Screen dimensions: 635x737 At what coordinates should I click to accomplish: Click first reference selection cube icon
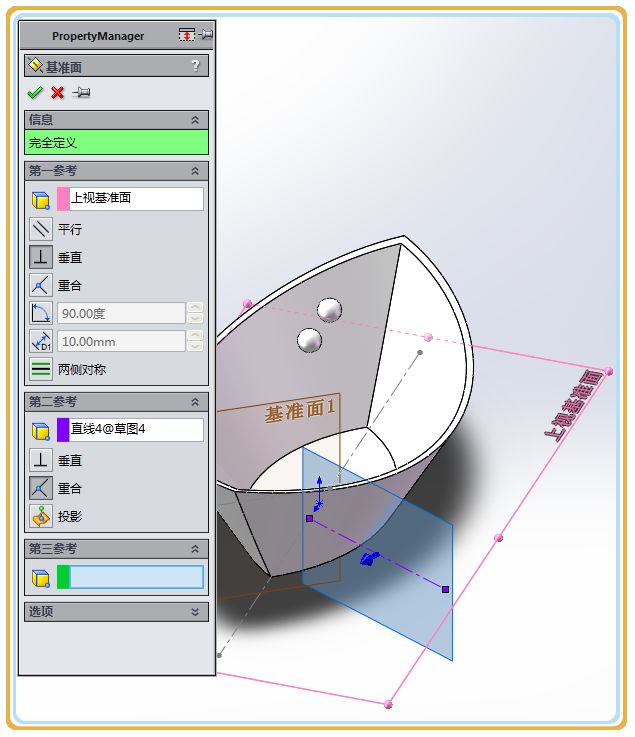pyautogui.click(x=40, y=200)
